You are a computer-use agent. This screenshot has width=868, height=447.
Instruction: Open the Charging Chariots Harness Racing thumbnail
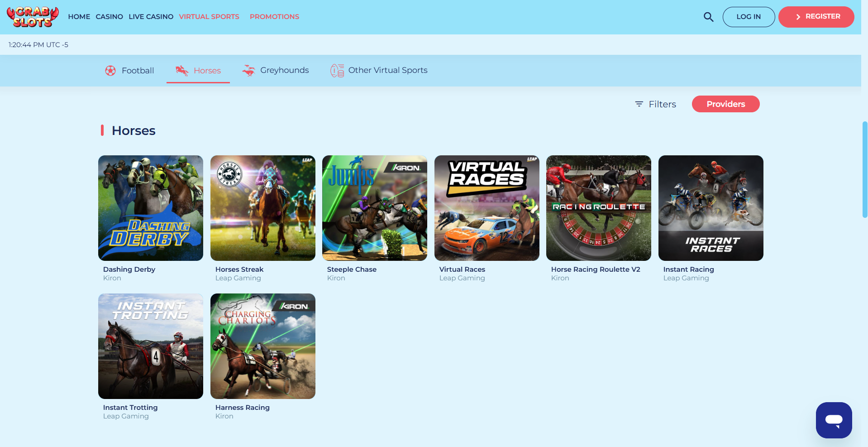[262, 346]
